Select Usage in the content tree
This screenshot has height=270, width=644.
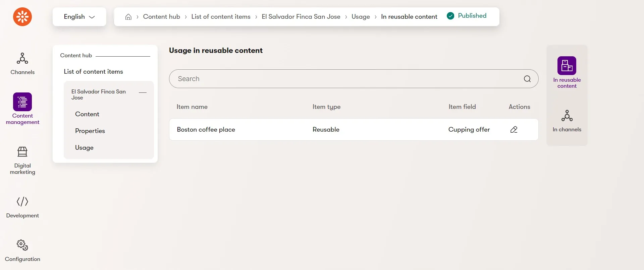coord(84,148)
